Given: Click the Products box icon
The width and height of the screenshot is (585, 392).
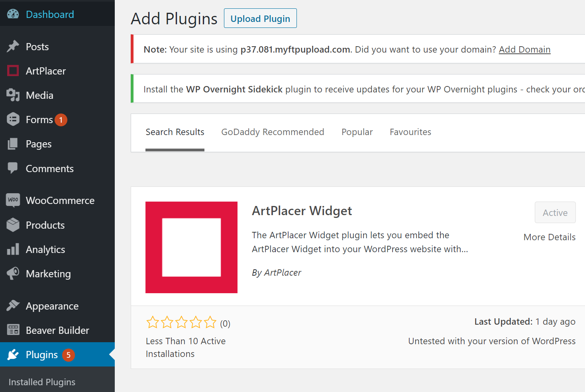Looking at the screenshot, I should (x=13, y=225).
